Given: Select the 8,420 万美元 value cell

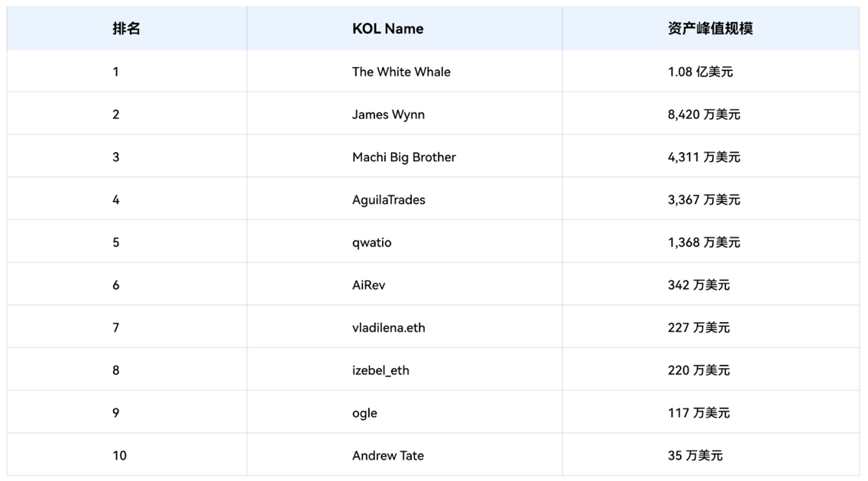Looking at the screenshot, I should pos(704,115).
